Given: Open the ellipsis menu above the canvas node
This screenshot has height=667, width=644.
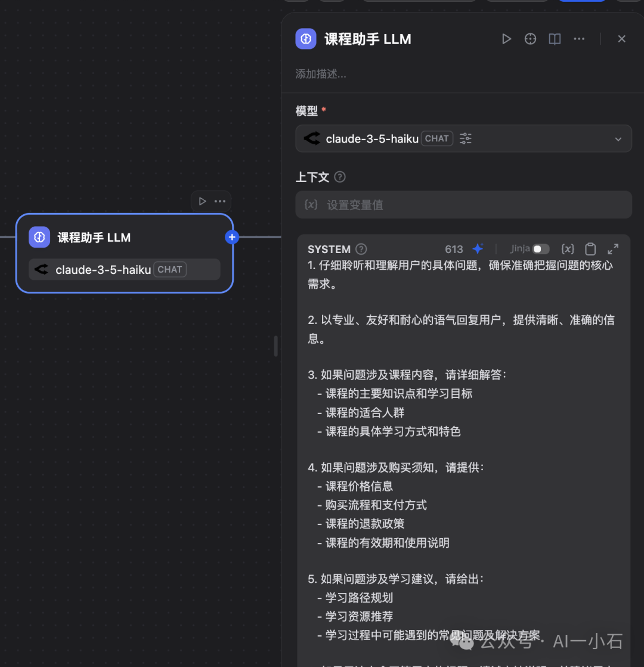Looking at the screenshot, I should tap(220, 201).
